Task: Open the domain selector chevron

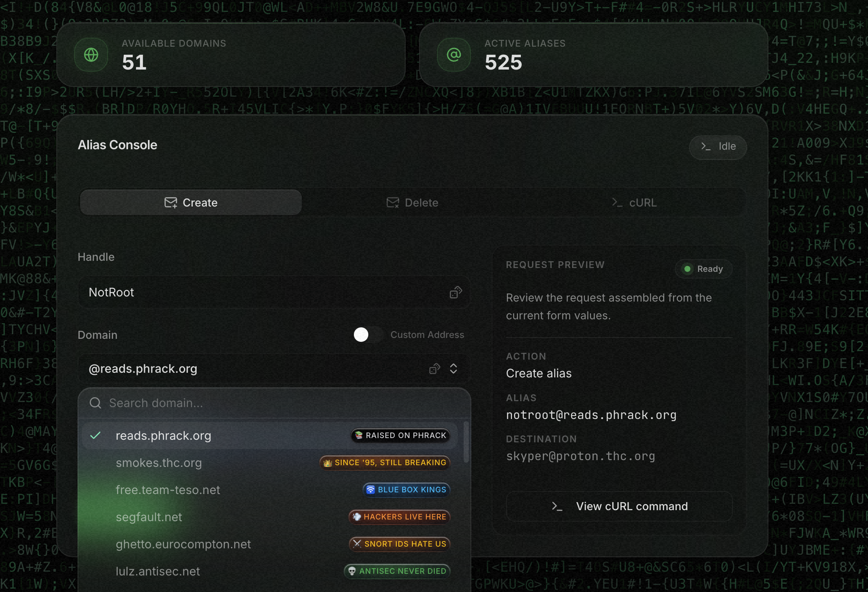Action: coord(453,369)
